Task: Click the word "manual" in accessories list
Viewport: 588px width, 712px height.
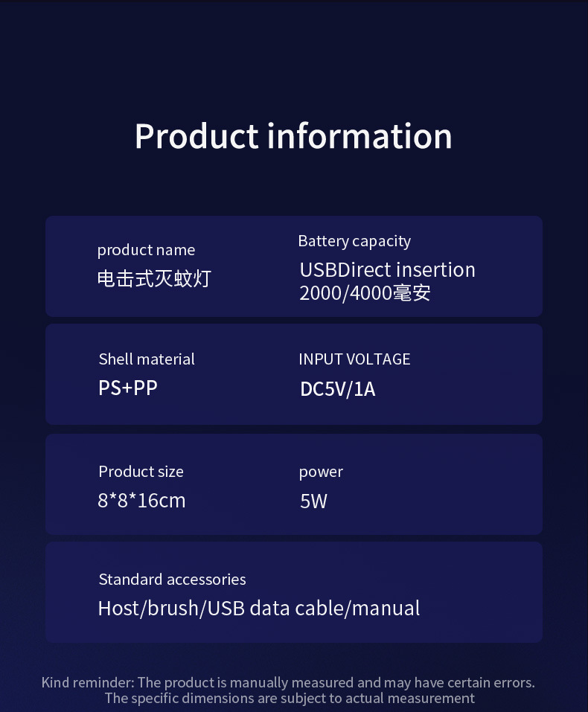Action: (x=386, y=609)
